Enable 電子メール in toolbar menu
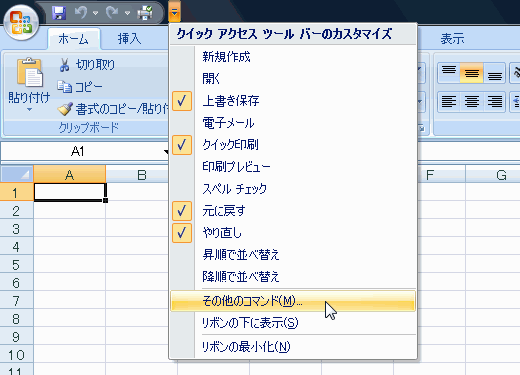The image size is (520, 375). click(293, 123)
